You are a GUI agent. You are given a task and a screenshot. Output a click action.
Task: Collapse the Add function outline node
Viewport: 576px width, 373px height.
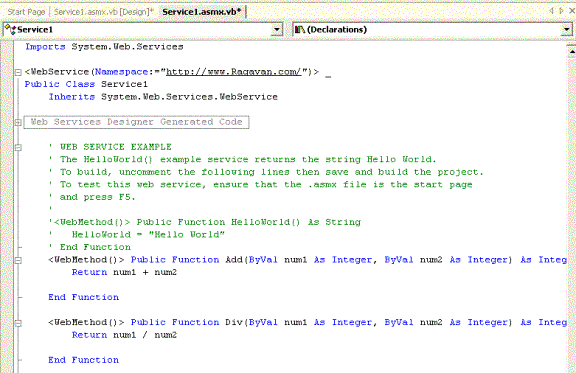[18, 260]
